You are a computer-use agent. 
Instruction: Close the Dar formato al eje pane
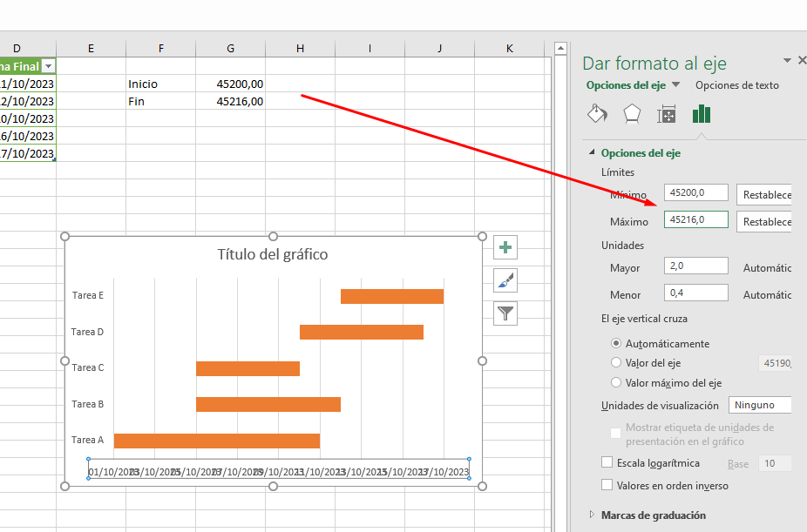click(x=803, y=61)
